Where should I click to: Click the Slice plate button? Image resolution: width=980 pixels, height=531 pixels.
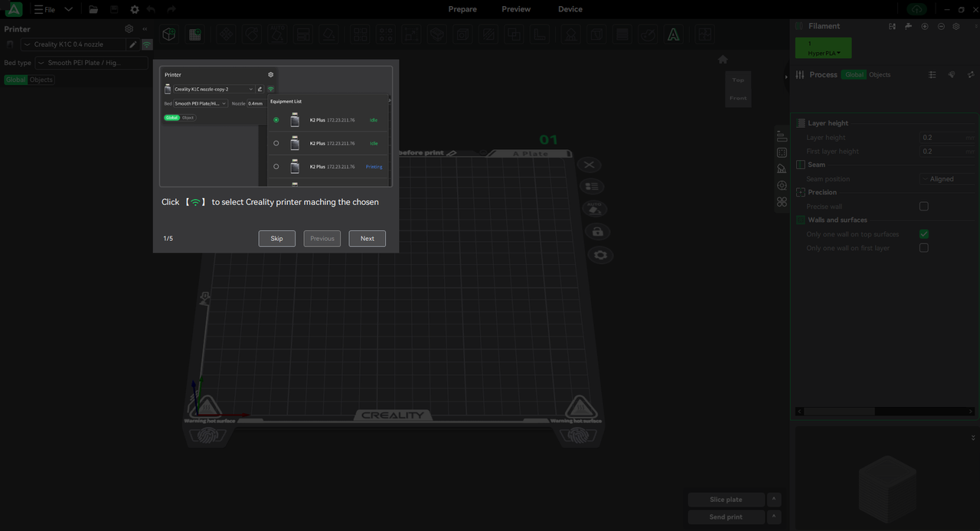pos(726,500)
